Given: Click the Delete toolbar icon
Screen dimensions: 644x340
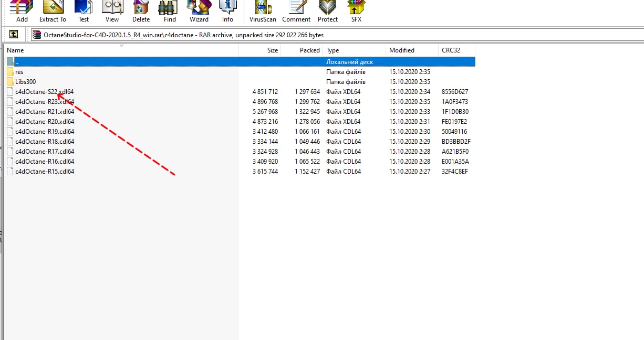Looking at the screenshot, I should pyautogui.click(x=141, y=7).
